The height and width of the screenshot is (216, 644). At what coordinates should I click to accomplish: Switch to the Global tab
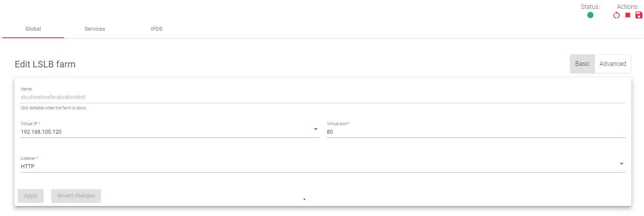tap(33, 29)
